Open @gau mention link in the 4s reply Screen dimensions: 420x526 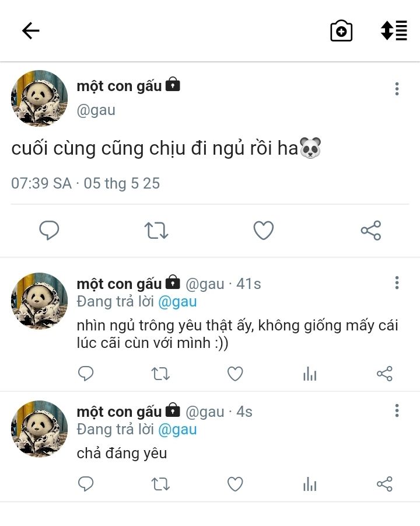click(177, 430)
